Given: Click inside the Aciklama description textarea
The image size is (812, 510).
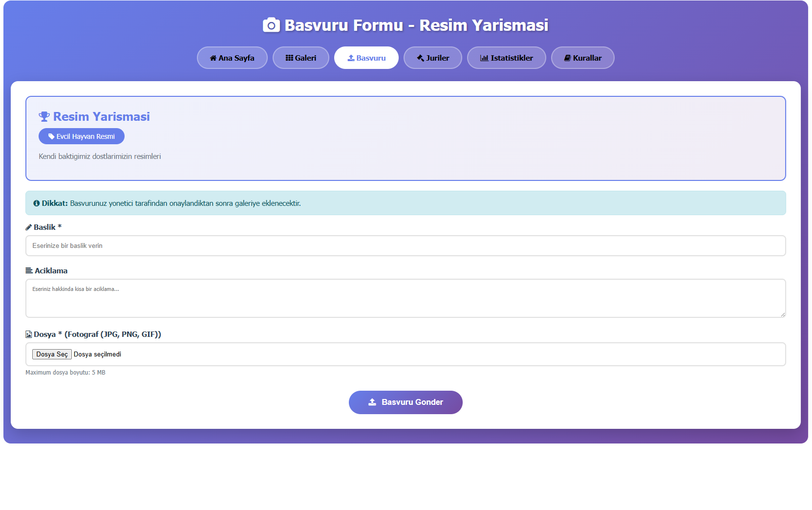Looking at the screenshot, I should (x=406, y=298).
